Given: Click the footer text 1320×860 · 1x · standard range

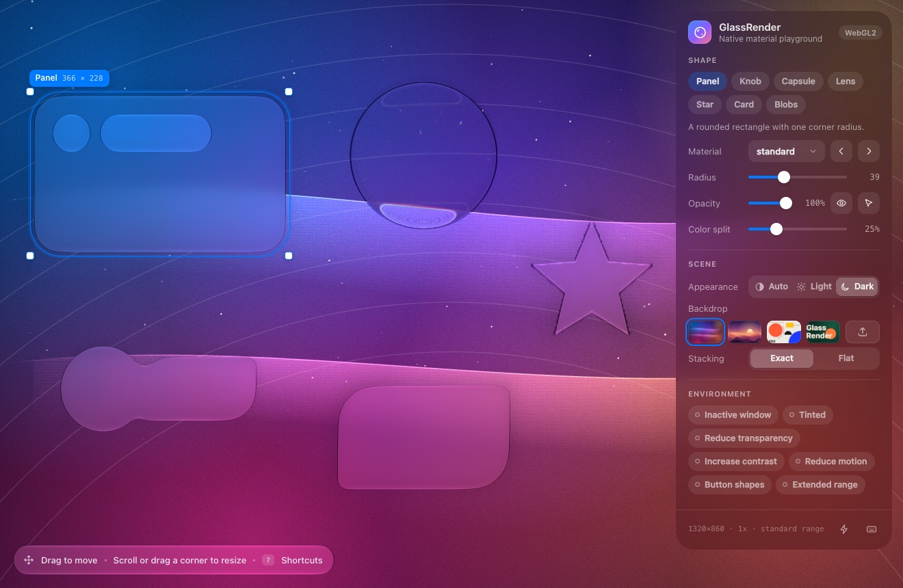Looking at the screenshot, I should pos(756,529).
